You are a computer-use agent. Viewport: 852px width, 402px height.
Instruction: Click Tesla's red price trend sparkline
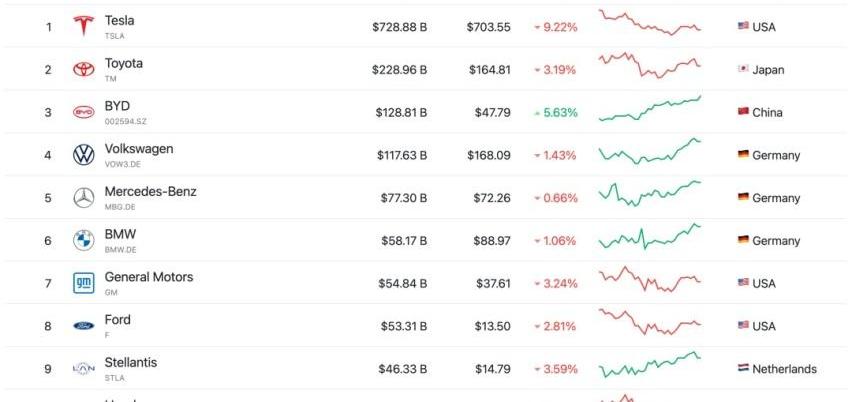point(650,22)
